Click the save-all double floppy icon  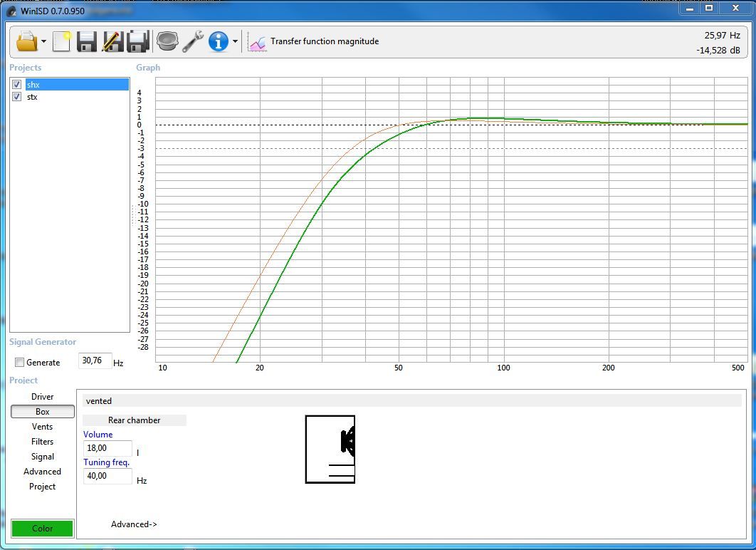pyautogui.click(x=138, y=41)
